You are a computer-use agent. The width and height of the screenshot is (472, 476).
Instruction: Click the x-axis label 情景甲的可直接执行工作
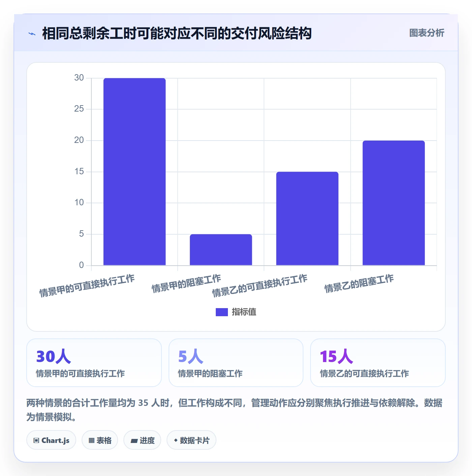[x=87, y=286]
